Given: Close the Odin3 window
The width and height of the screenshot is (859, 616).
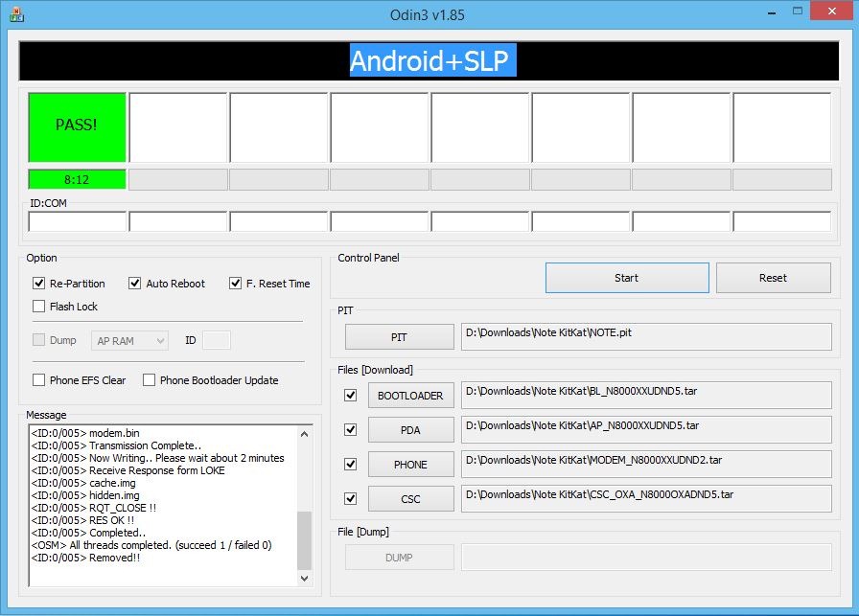Looking at the screenshot, I should 831,11.
